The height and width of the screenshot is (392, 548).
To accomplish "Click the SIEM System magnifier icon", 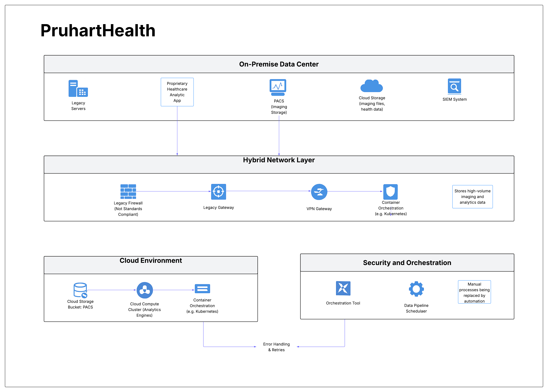I will (x=454, y=86).
